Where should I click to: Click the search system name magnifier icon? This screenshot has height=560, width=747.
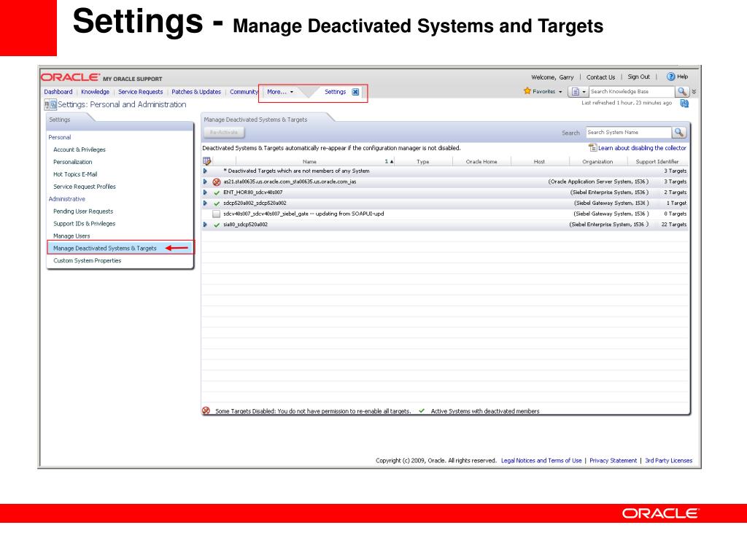pos(679,133)
